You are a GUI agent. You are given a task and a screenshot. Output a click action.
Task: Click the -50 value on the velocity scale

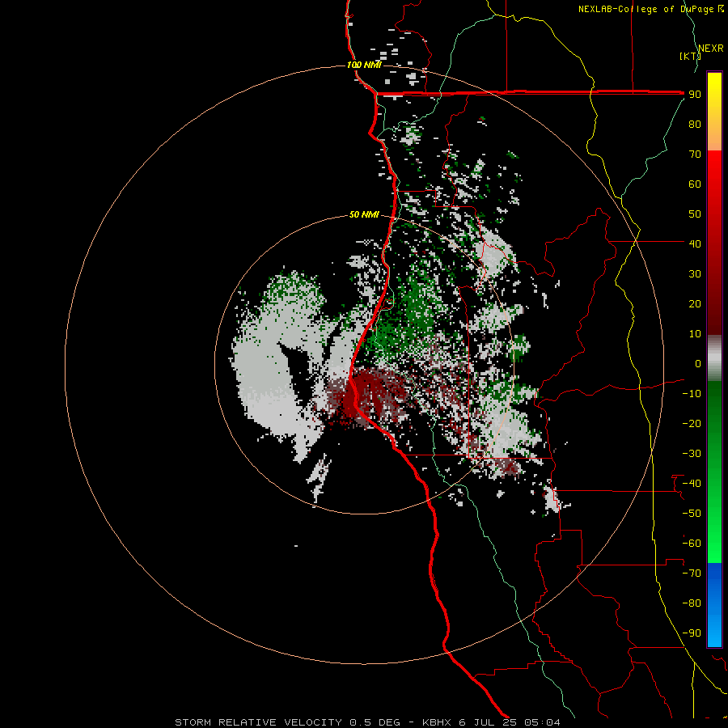[692, 514]
